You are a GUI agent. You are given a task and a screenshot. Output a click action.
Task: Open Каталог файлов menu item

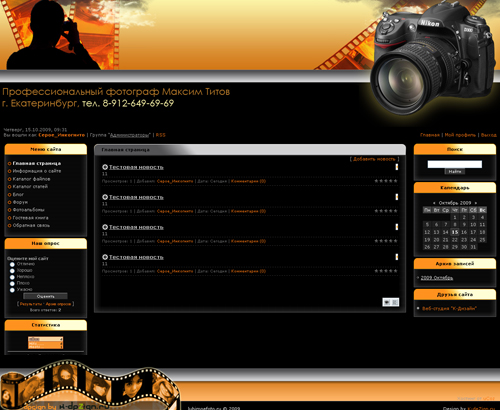pos(31,179)
